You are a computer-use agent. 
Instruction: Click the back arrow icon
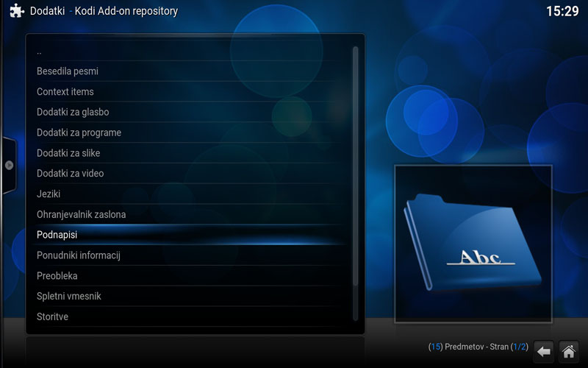544,351
